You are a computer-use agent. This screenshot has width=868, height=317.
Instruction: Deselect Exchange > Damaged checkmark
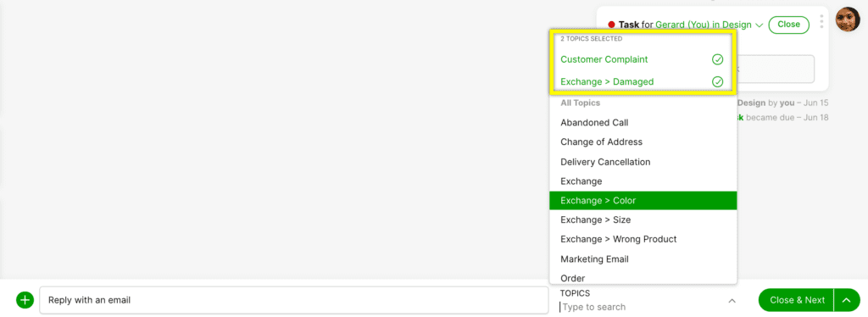[717, 82]
